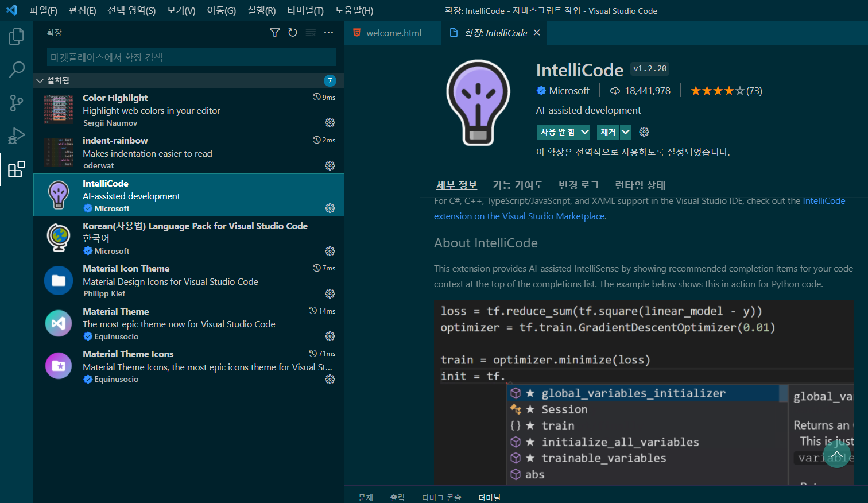Select Material Theme Icons extension
Screen dimensions: 868x503
(189, 366)
